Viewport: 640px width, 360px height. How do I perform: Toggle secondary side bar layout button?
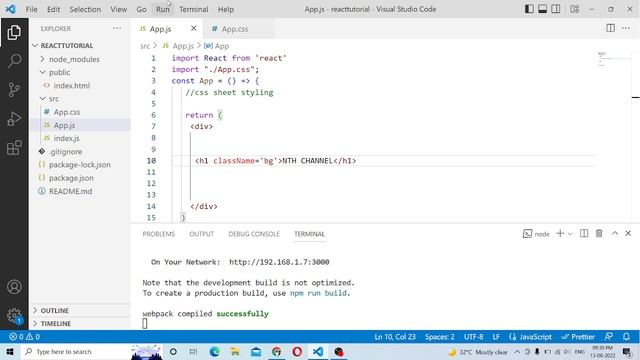[x=556, y=9]
